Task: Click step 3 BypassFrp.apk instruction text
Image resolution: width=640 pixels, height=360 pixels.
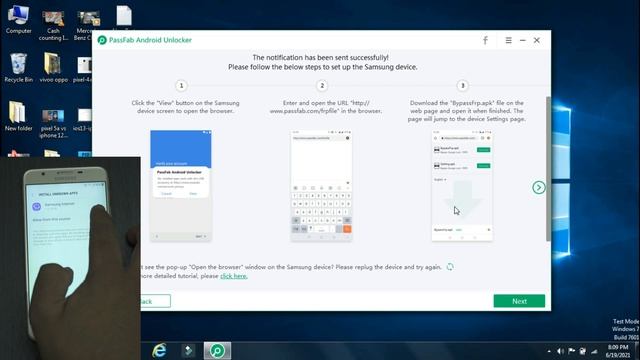Action: tap(467, 111)
